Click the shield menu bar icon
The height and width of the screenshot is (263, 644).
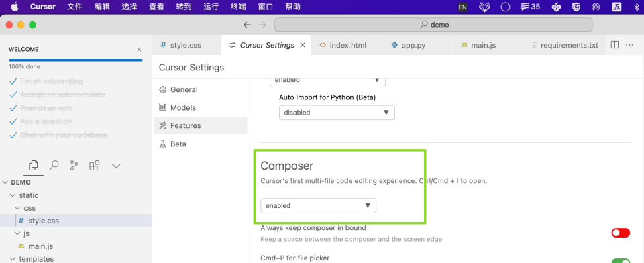point(576,7)
